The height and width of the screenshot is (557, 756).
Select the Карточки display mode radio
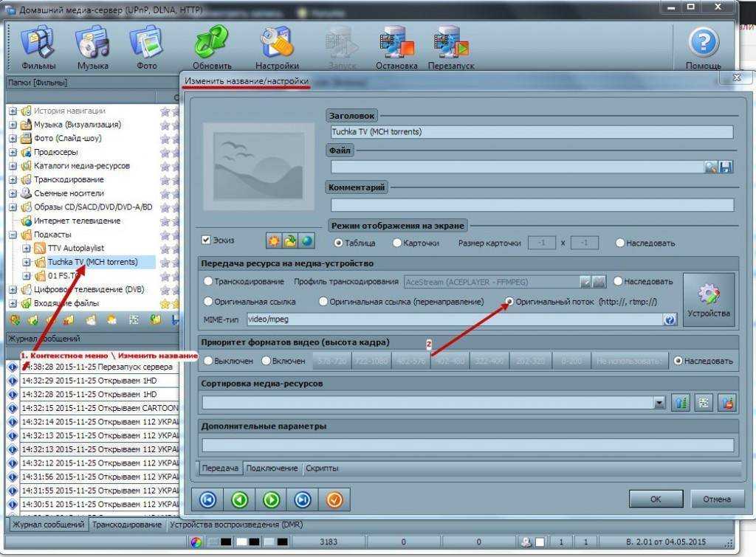pos(396,243)
